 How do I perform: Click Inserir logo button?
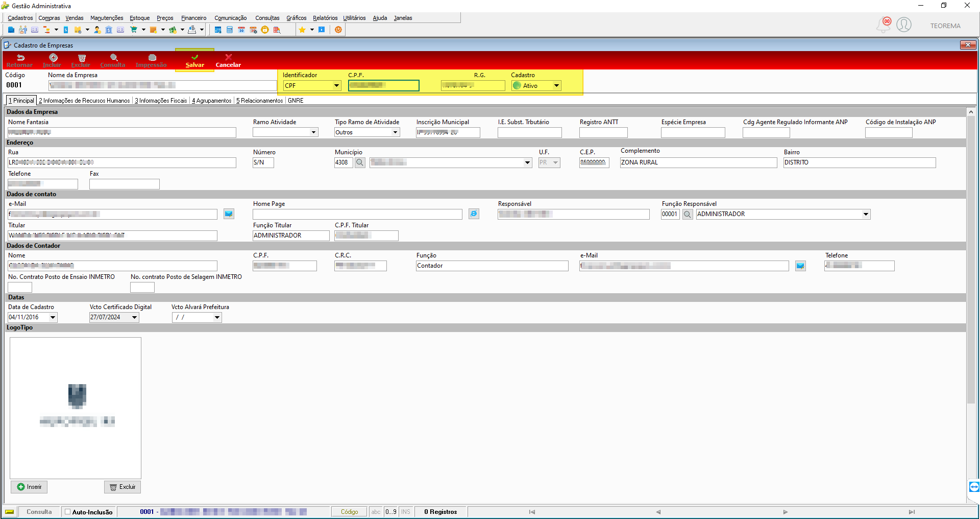[x=29, y=487]
